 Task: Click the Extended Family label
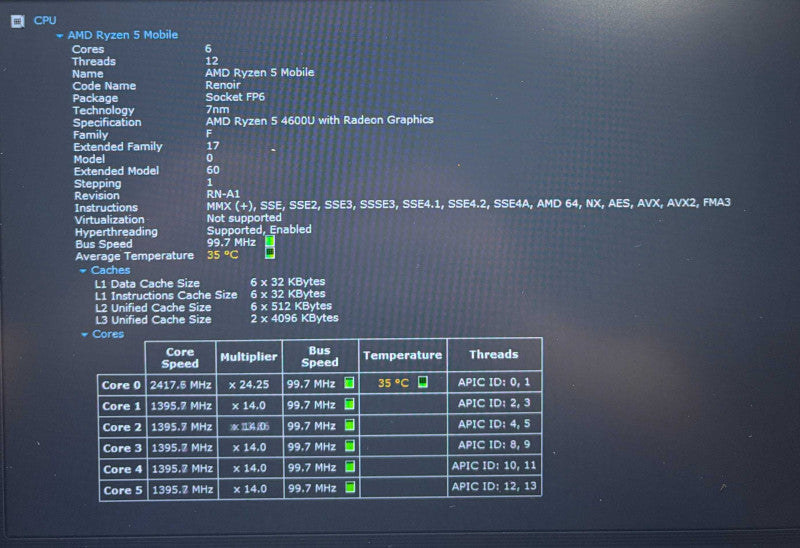(x=118, y=147)
